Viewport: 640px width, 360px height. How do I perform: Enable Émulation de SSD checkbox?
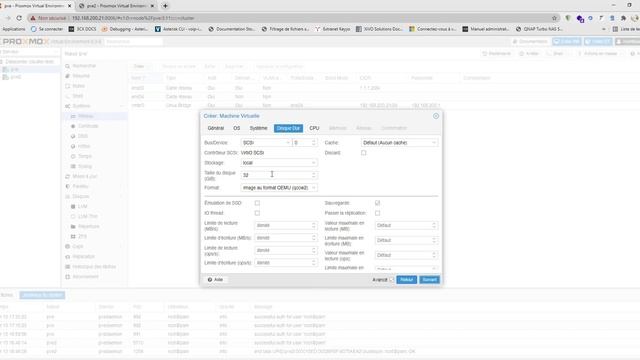[257, 203]
